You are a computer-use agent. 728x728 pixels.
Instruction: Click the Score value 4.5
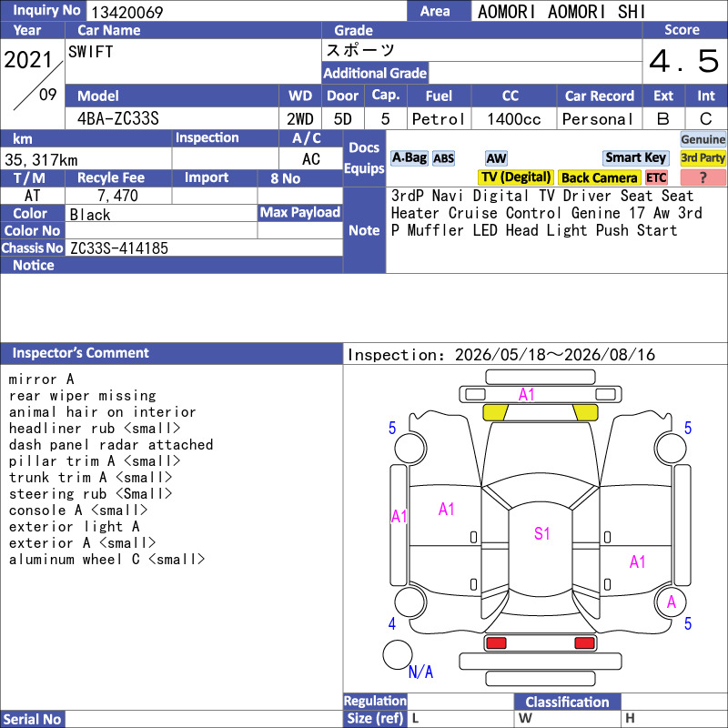click(684, 61)
